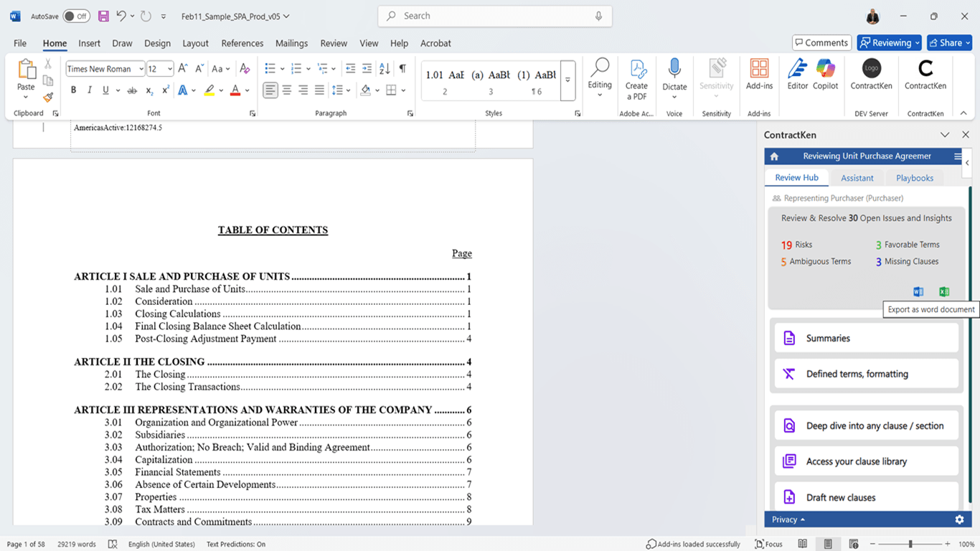Switch to the Insert tab
Viewport: 980px width, 551px height.
pos(89,43)
